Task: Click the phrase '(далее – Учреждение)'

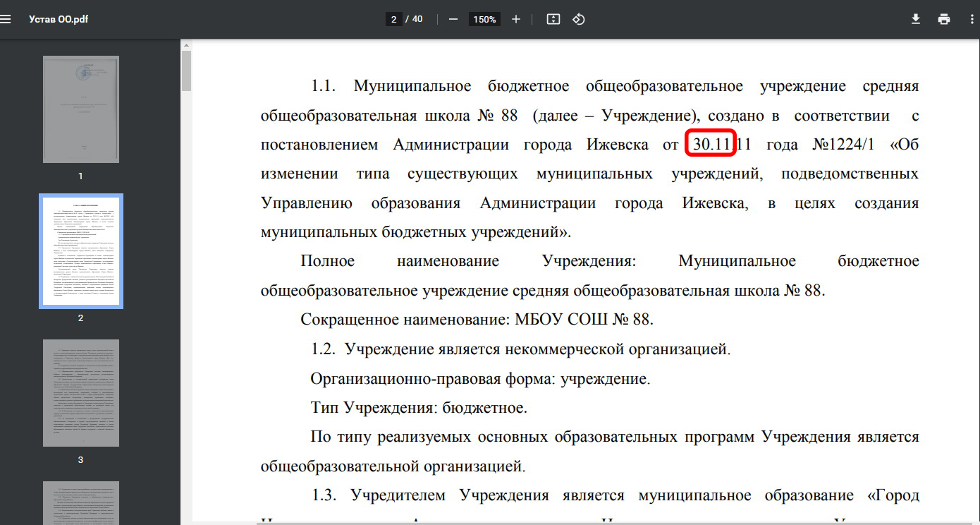Action: point(617,116)
